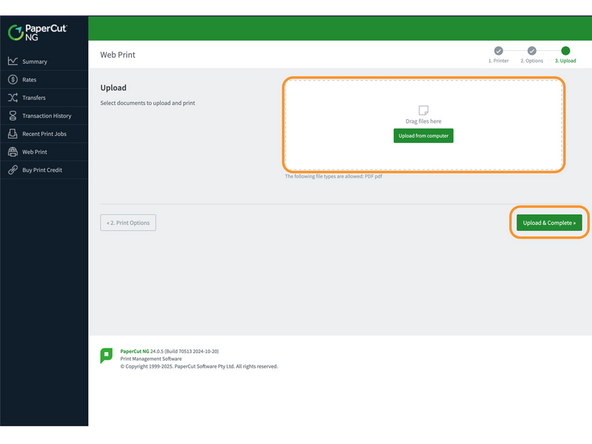Select Web Print in the sidebar
This screenshot has width=592, height=444.
[x=44, y=152]
